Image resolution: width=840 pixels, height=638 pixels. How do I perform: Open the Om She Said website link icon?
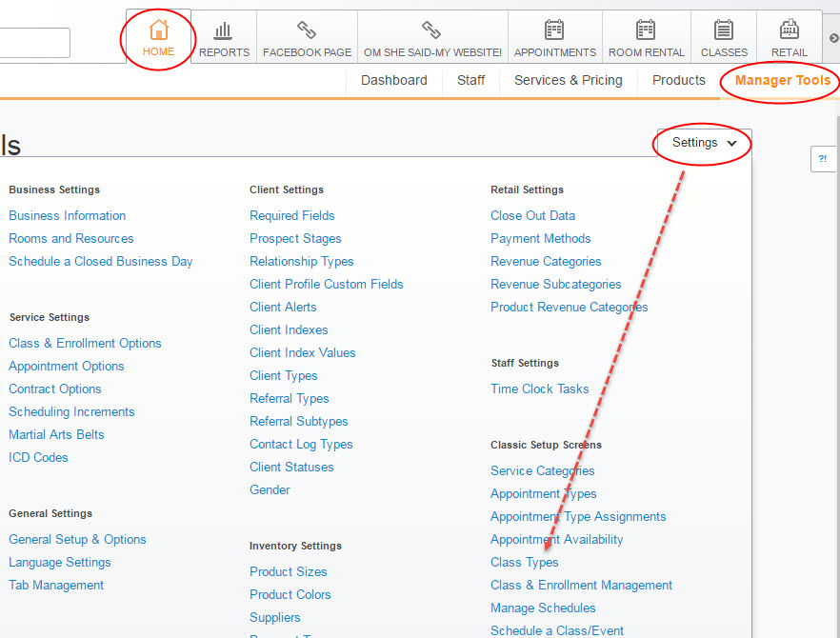pos(431,30)
